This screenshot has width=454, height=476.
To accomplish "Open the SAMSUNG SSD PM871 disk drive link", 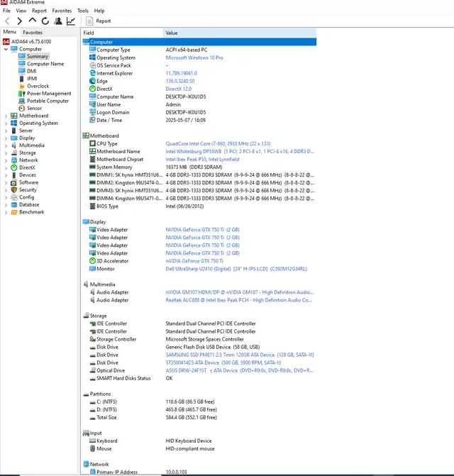I will click(x=240, y=355).
